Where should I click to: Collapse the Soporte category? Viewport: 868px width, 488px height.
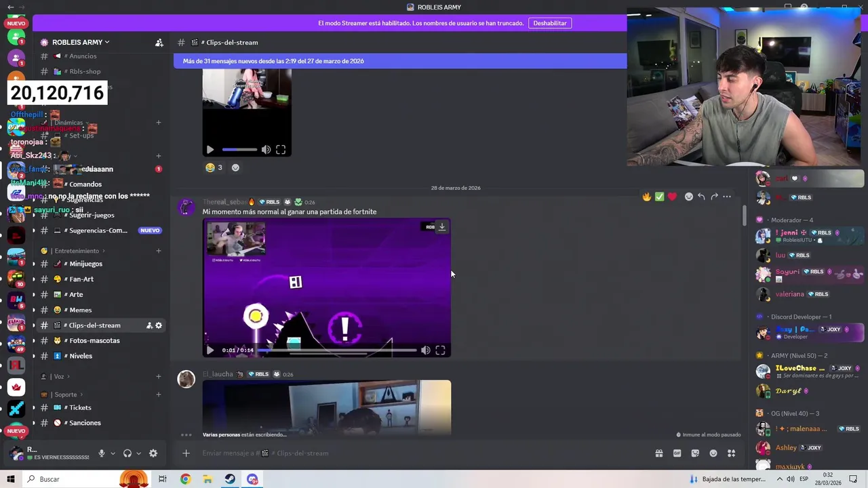tap(66, 394)
